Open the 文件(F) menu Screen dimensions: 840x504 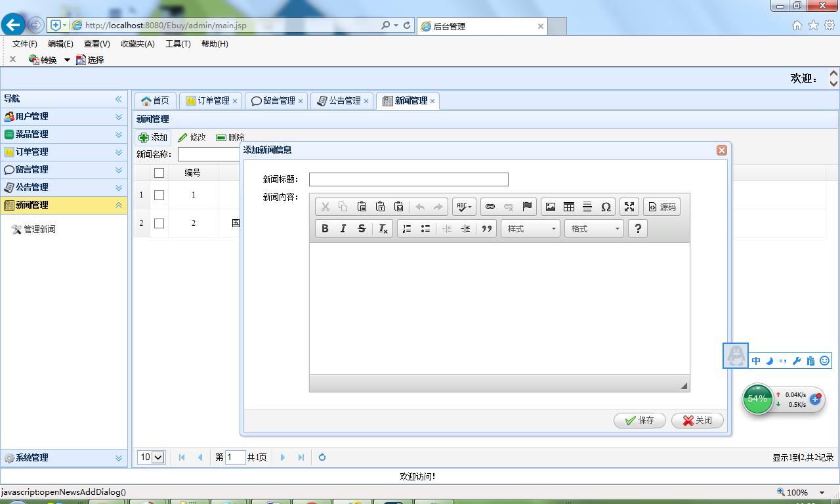point(25,44)
